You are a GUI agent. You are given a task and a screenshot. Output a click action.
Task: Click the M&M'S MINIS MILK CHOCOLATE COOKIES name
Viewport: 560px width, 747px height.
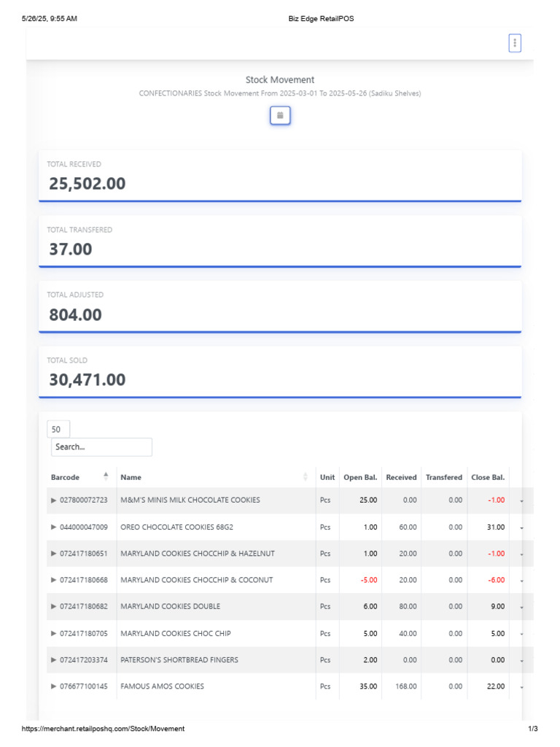(x=190, y=500)
